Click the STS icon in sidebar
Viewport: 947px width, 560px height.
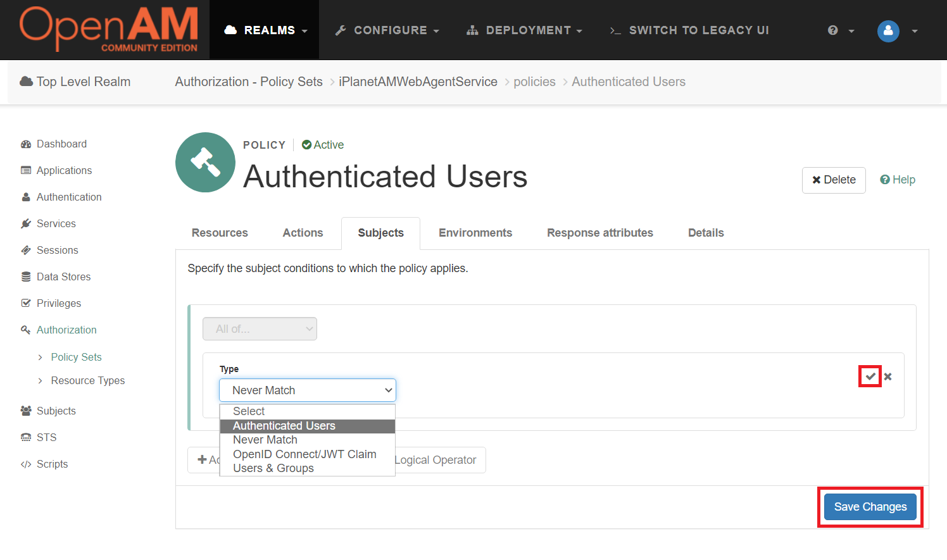[26, 438]
